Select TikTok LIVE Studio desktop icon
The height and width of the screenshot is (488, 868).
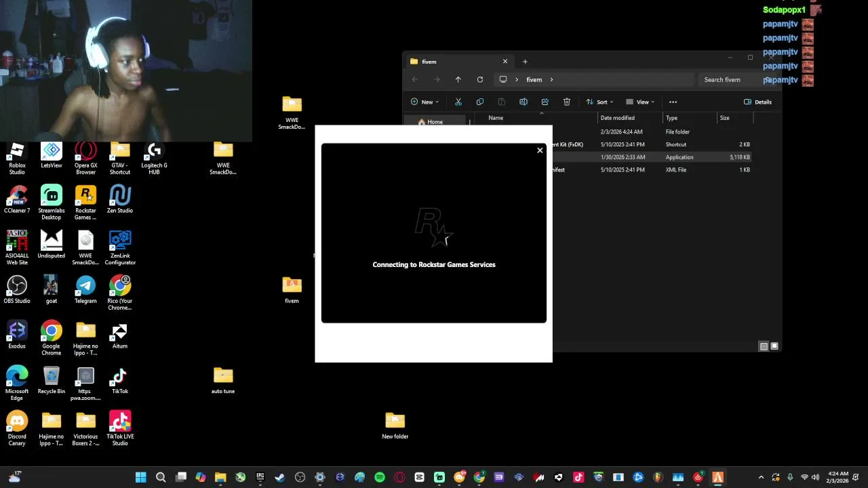pos(120,429)
